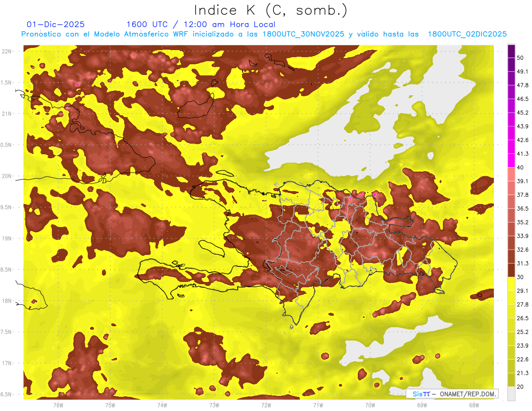Click the '20N' latitude label
The width and height of the screenshot is (532, 411).
click(7, 176)
